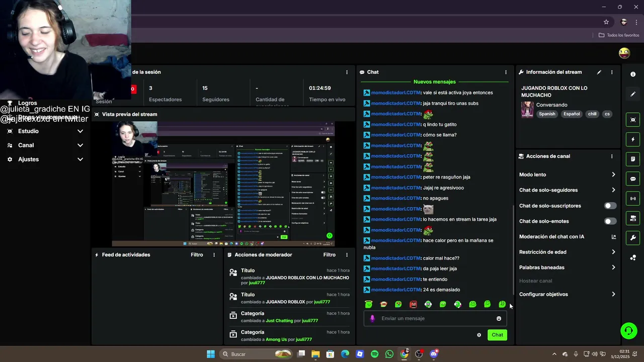The height and width of the screenshot is (362, 644).
Task: Open Restricción de edad settings arrow
Action: tap(613, 252)
